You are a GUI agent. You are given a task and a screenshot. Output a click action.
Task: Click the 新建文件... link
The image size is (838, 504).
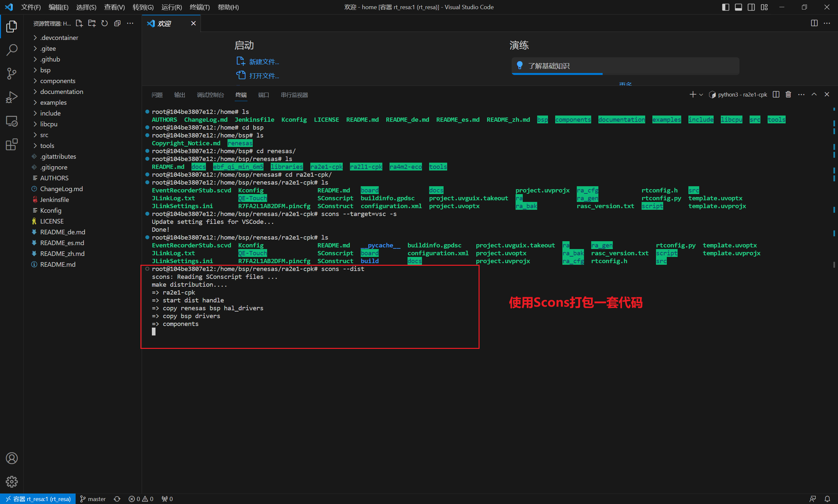coord(264,62)
